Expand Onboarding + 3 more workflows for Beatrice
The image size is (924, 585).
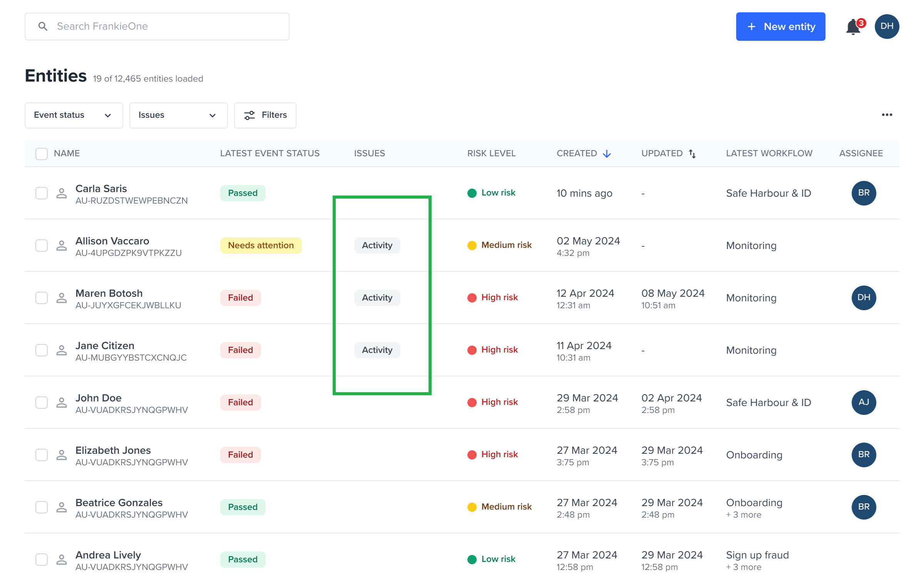click(x=743, y=515)
